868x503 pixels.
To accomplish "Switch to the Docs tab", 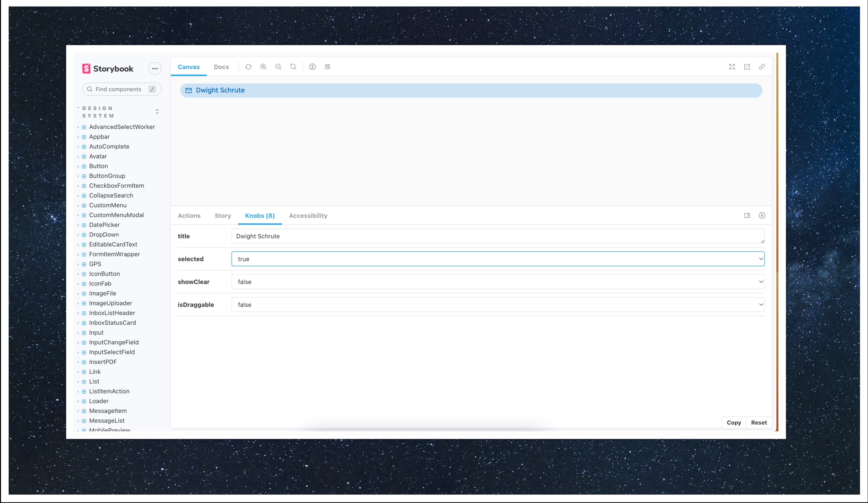I will [221, 67].
